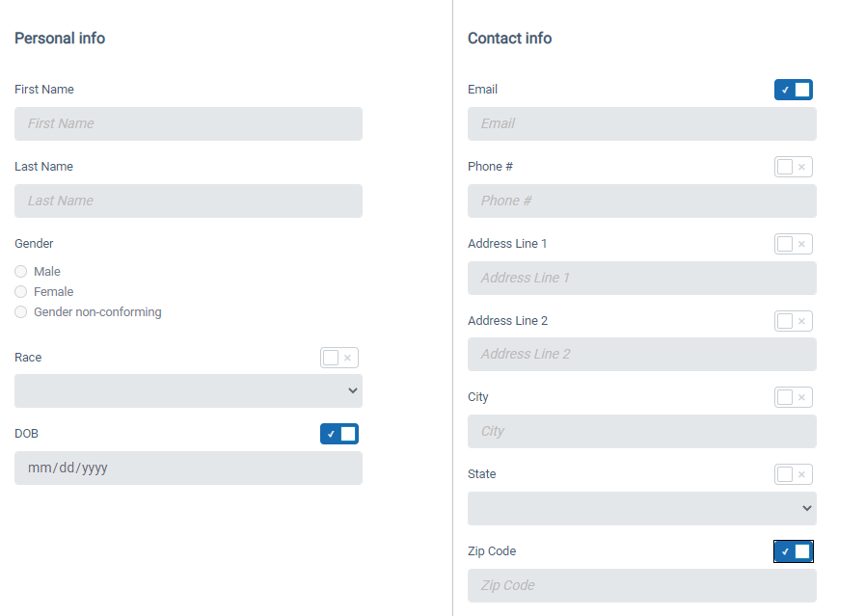Viewport: 865px width, 616px height.
Task: Turn on the State toggle switch
Action: 794,474
